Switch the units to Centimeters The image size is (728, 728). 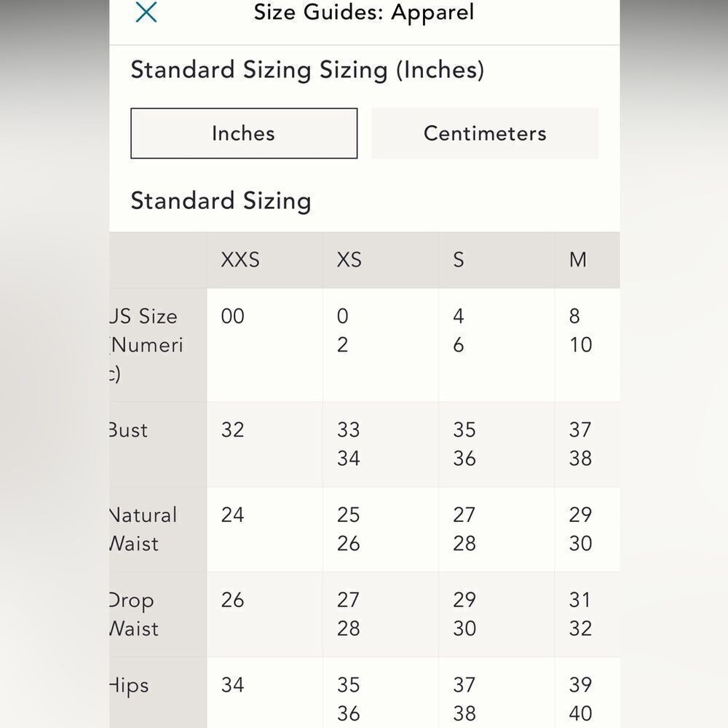(485, 133)
